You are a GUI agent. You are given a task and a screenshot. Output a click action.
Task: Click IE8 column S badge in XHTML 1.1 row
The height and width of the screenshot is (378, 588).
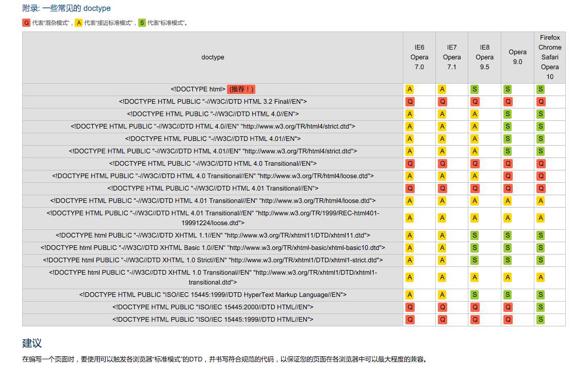coord(475,235)
